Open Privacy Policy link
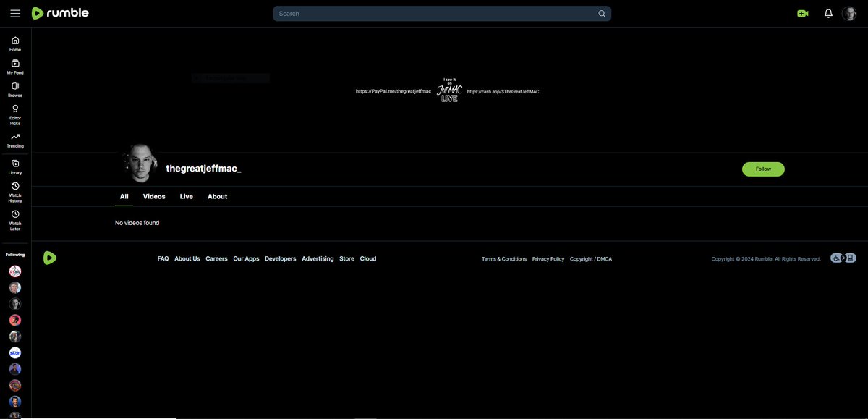Image resolution: width=868 pixels, height=419 pixels. pyautogui.click(x=548, y=258)
